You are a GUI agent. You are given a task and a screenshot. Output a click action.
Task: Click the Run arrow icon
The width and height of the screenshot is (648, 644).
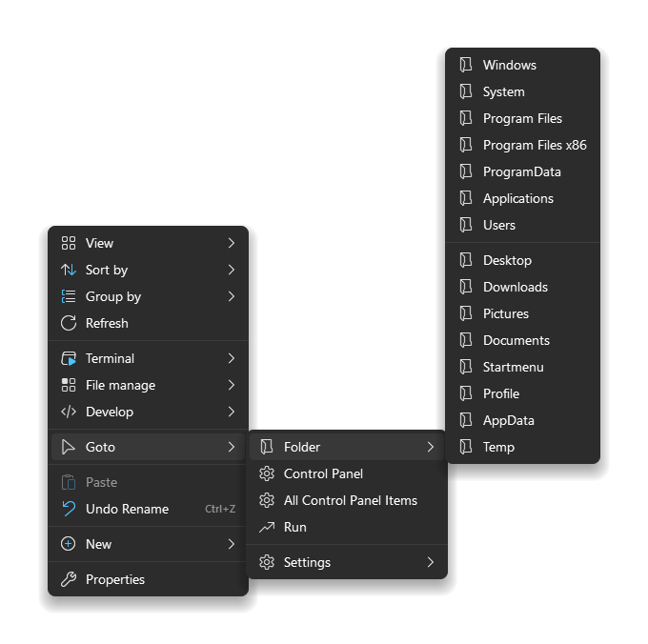pos(267,527)
